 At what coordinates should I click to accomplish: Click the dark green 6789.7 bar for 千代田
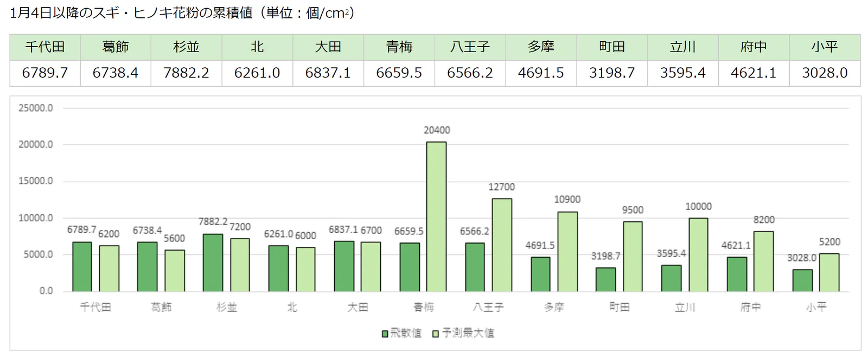pos(82,267)
